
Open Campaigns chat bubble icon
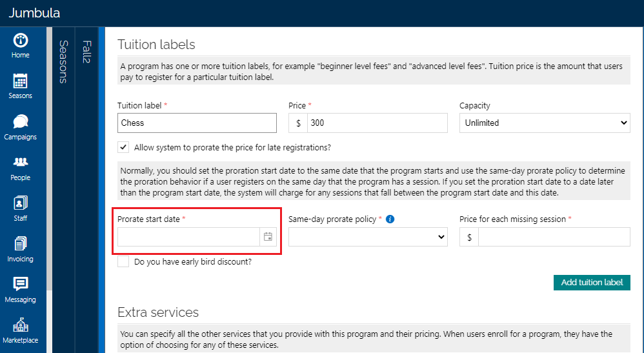(x=21, y=121)
